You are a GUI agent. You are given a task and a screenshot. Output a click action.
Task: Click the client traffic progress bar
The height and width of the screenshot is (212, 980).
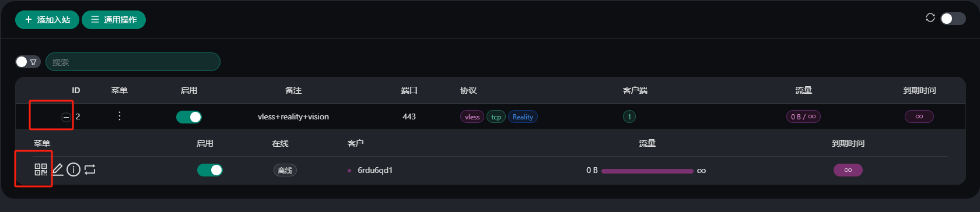click(x=647, y=171)
